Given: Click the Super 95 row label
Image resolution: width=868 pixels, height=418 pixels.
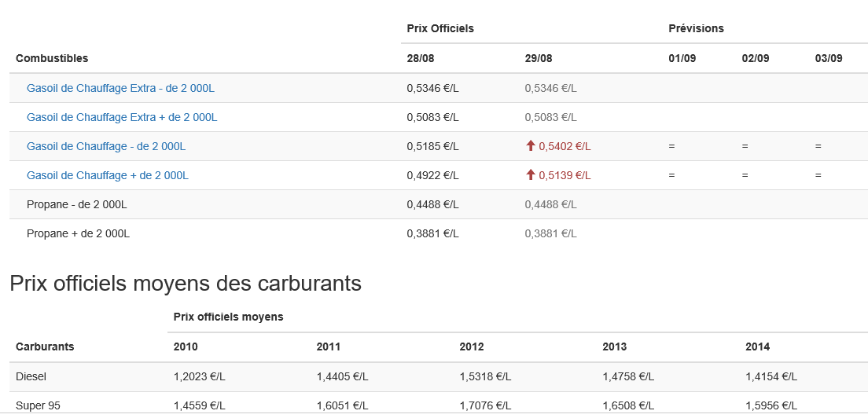Looking at the screenshot, I should (38, 406).
